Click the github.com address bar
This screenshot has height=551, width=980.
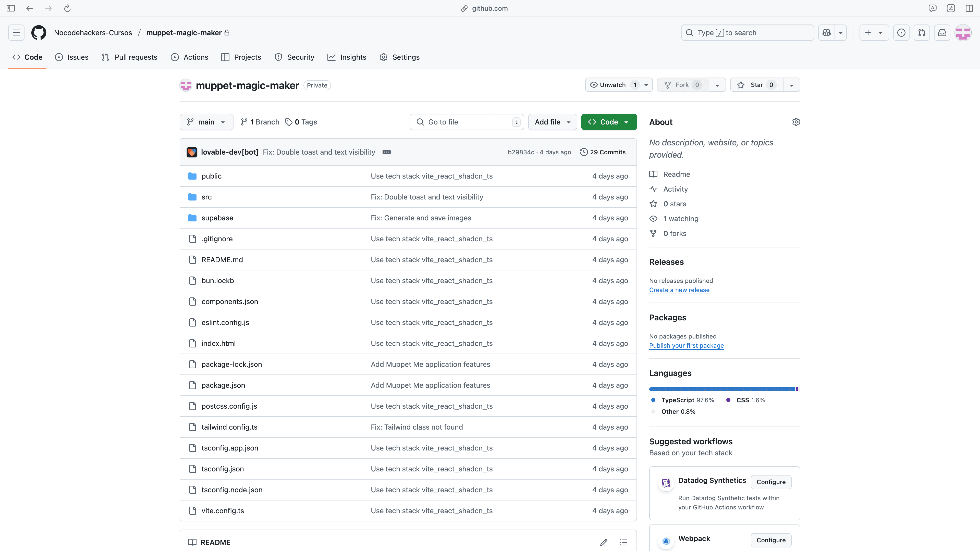point(484,8)
